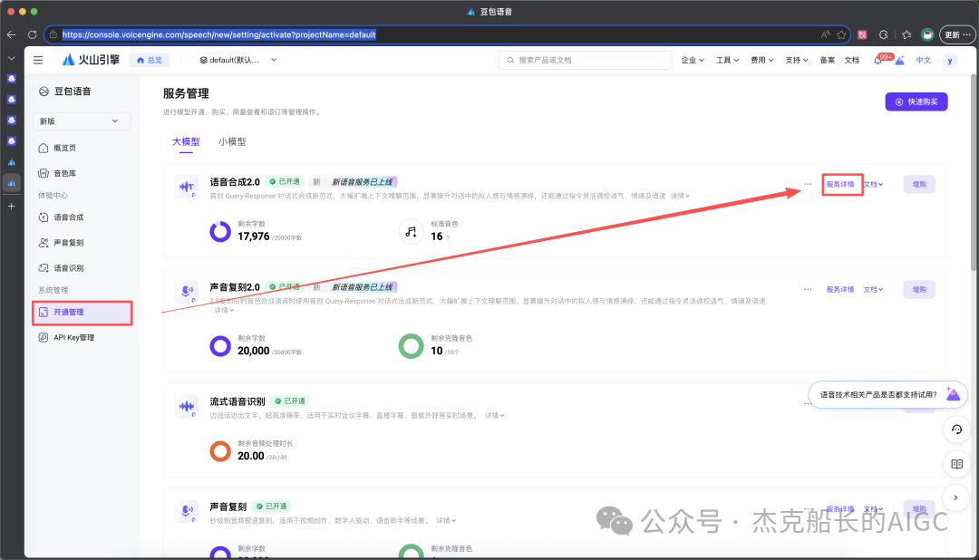
Task: Open more options (…) for 声音复刻2.0
Action: click(x=808, y=289)
